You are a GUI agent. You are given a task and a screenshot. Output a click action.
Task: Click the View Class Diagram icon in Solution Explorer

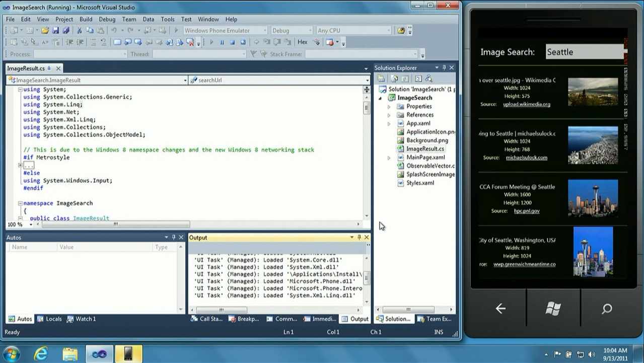[x=428, y=79]
